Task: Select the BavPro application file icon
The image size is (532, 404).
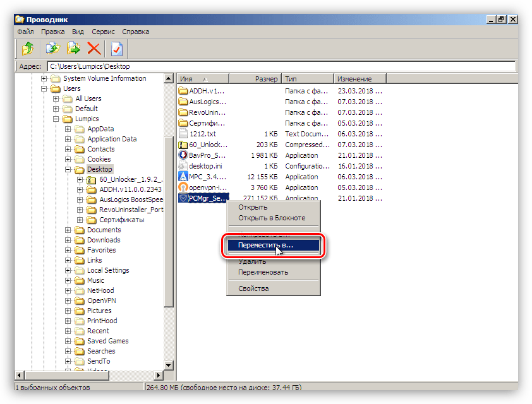Action: (x=184, y=155)
